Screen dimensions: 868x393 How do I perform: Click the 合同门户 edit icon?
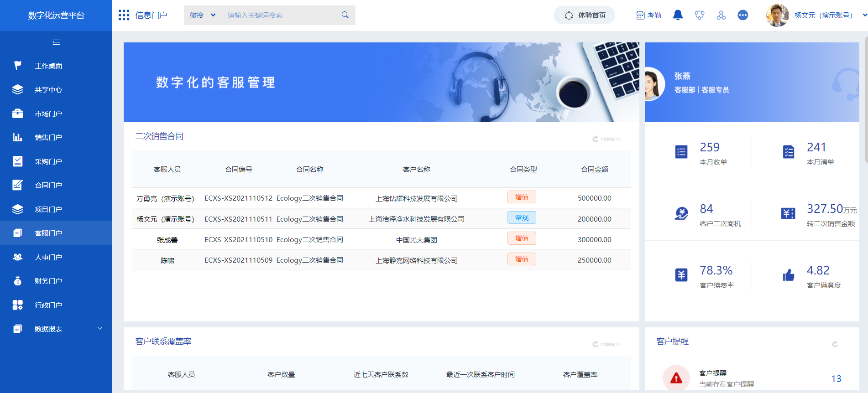point(17,185)
